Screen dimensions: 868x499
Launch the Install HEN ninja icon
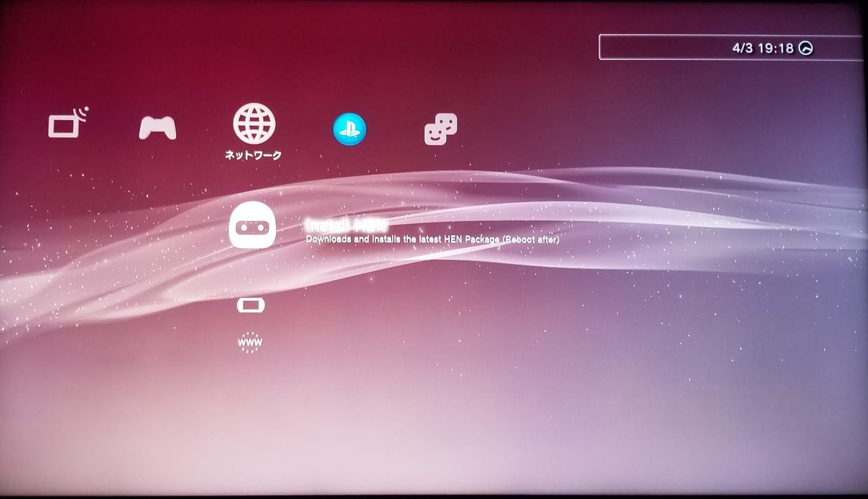(252, 225)
